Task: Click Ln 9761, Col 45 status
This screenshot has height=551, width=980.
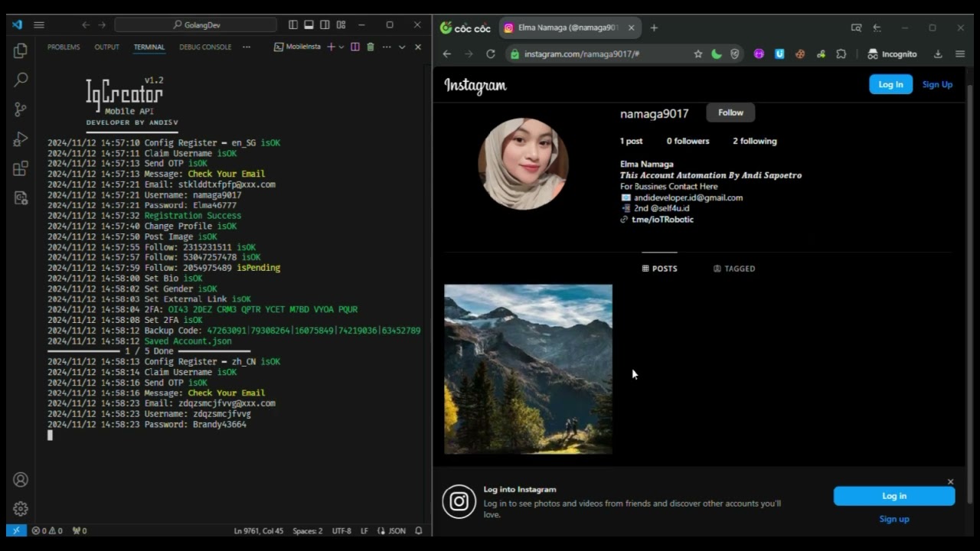Action: pyautogui.click(x=259, y=530)
